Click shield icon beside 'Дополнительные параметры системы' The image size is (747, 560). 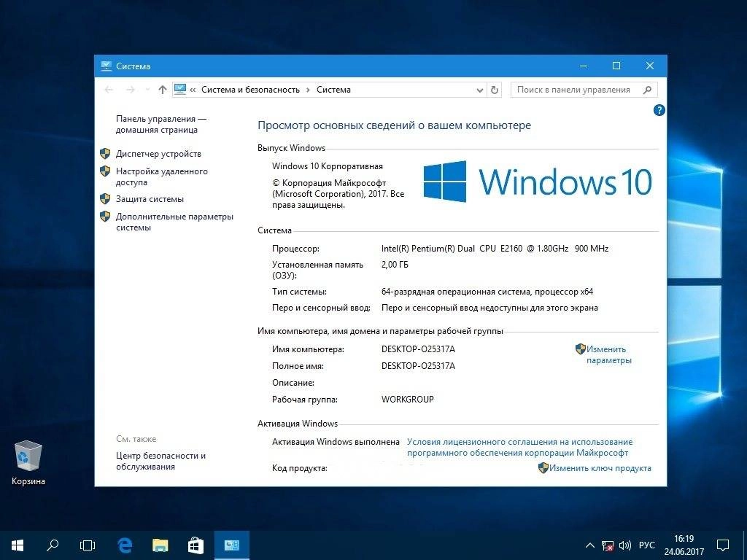pyautogui.click(x=105, y=216)
